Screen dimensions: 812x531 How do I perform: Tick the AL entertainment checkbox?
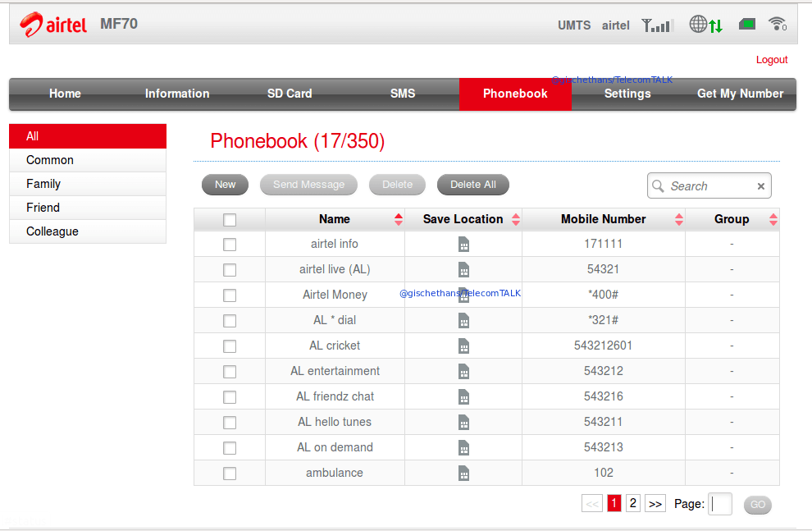pos(230,372)
